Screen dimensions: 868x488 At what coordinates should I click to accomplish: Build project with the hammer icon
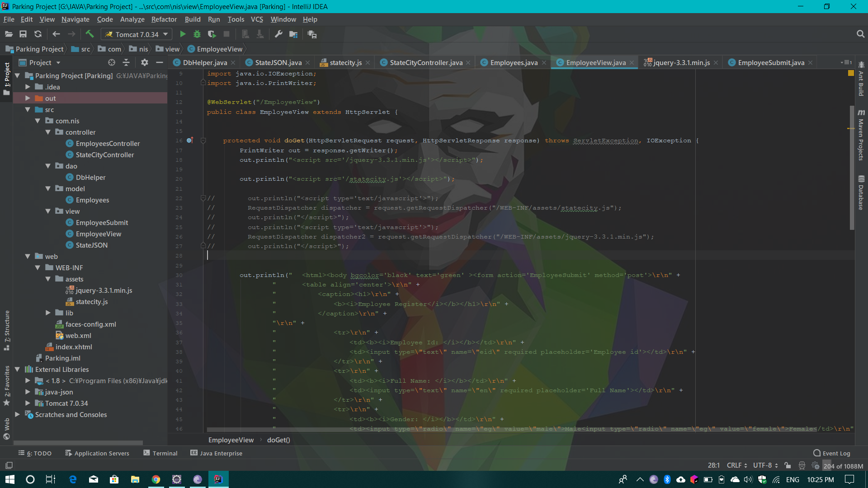point(90,34)
